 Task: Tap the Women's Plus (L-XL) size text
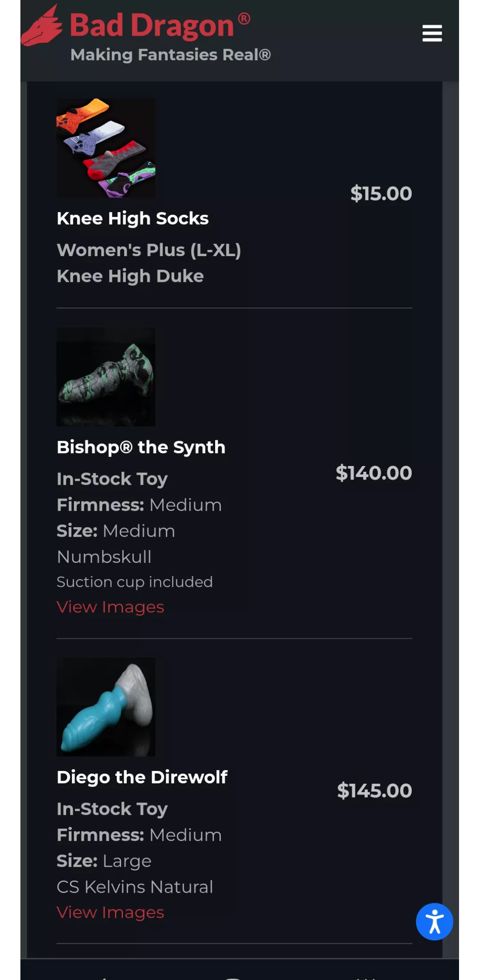tap(149, 250)
